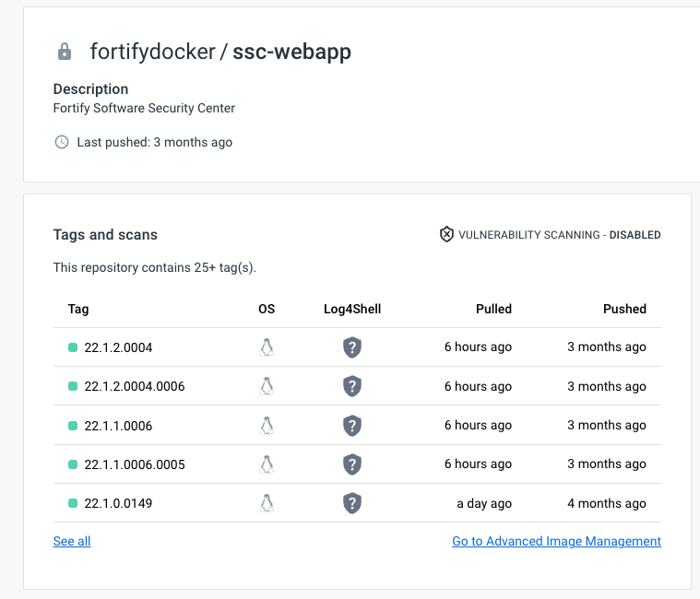Click the clock icon beside Last pushed

62,142
